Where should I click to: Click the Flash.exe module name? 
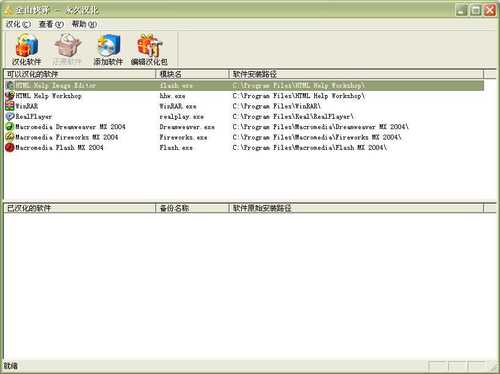point(176,147)
